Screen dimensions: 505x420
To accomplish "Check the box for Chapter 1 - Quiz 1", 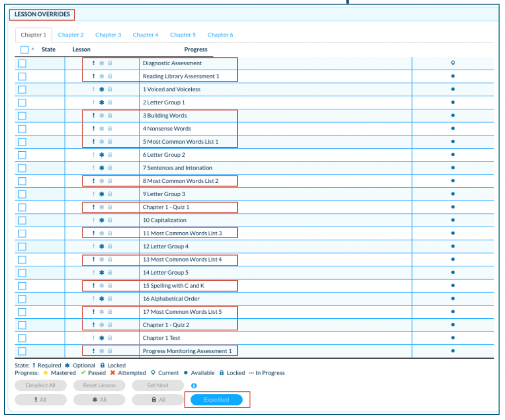I will 22,208.
